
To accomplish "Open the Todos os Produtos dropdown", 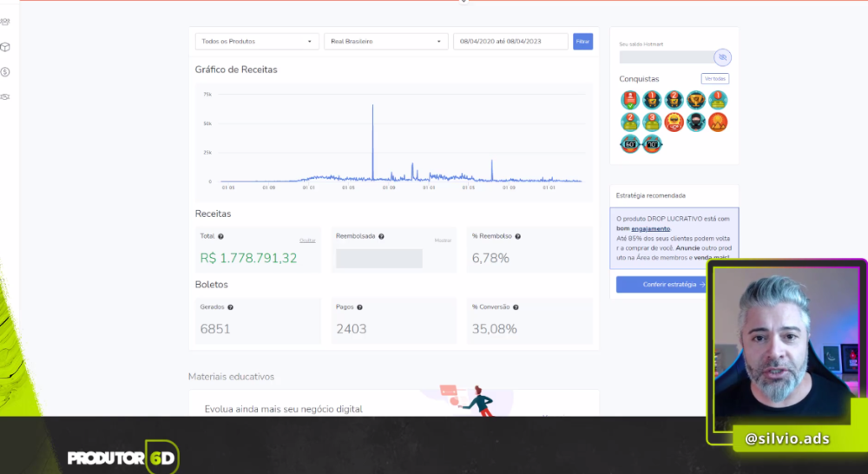I will pyautogui.click(x=257, y=42).
